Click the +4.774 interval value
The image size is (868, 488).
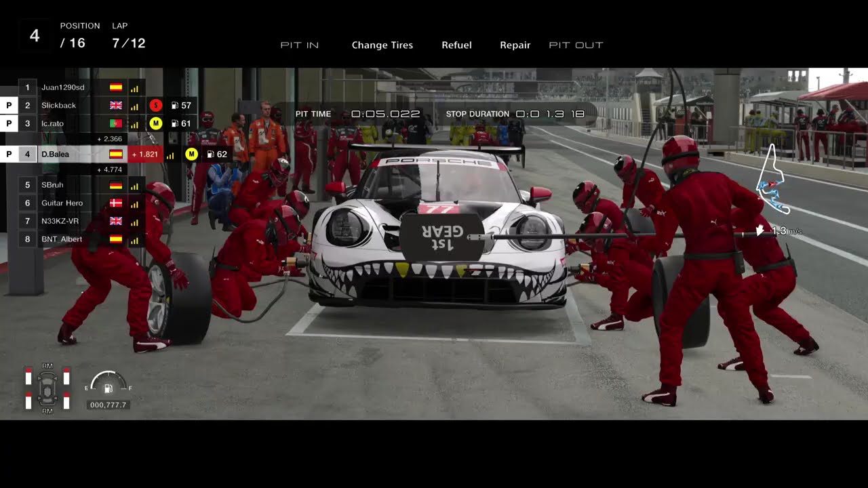(x=110, y=169)
